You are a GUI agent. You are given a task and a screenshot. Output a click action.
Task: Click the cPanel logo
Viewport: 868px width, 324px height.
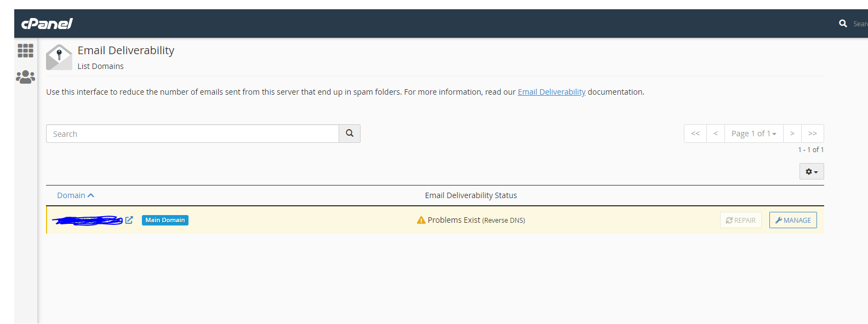47,24
